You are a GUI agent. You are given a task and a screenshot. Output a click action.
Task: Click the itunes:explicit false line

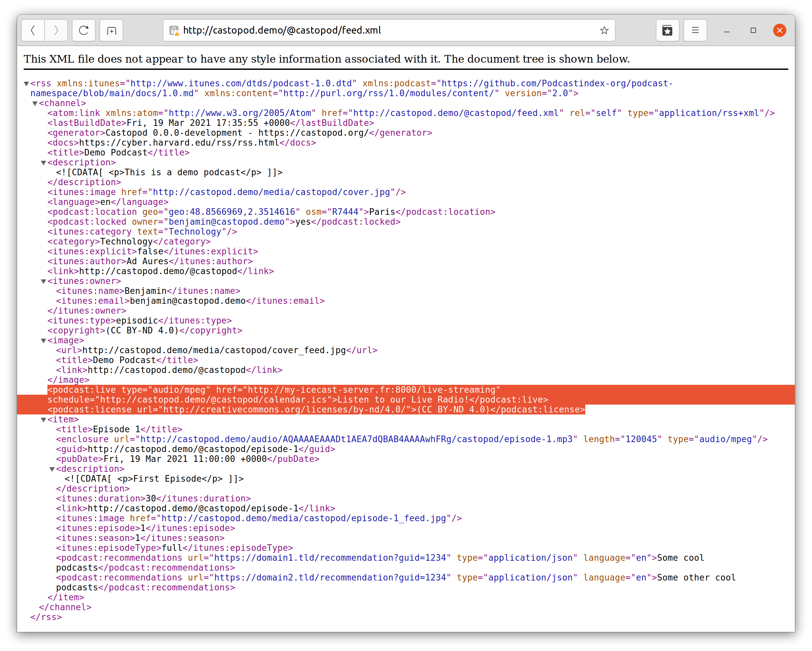point(153,251)
